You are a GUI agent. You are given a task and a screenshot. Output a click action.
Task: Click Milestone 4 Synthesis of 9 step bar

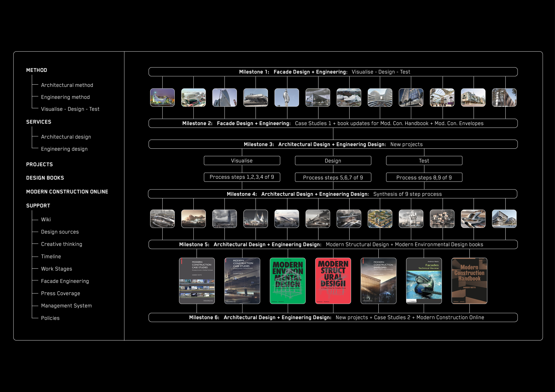[332, 194]
